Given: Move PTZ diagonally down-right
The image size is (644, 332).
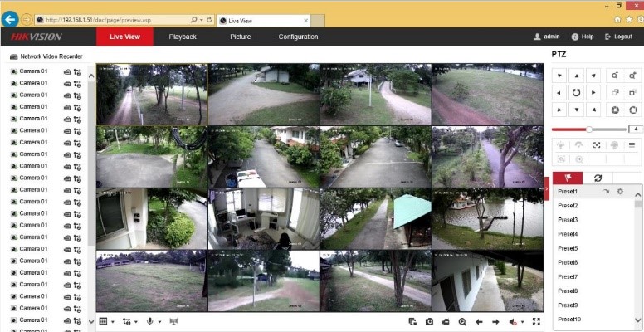Looking at the screenshot, I should (593, 110).
